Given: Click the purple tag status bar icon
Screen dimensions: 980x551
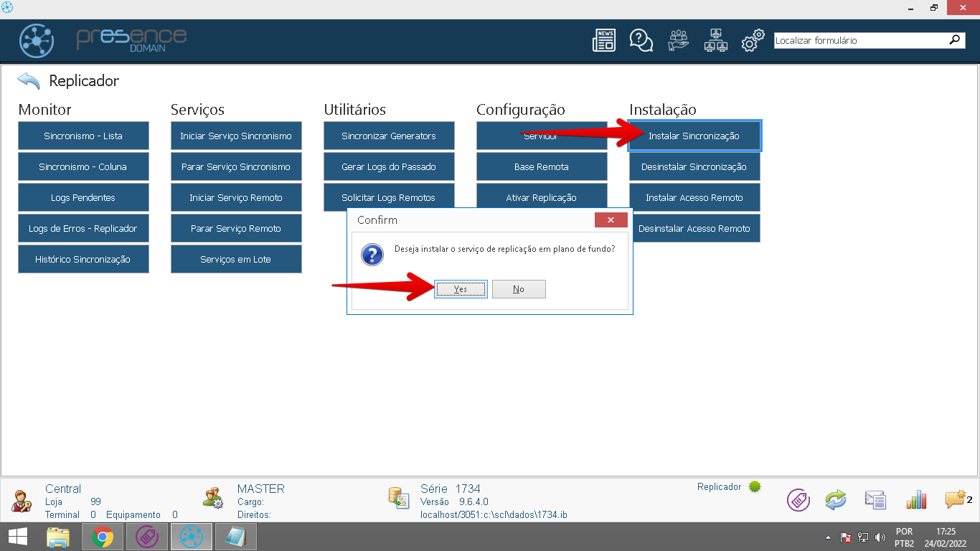Looking at the screenshot, I should pyautogui.click(x=798, y=499).
